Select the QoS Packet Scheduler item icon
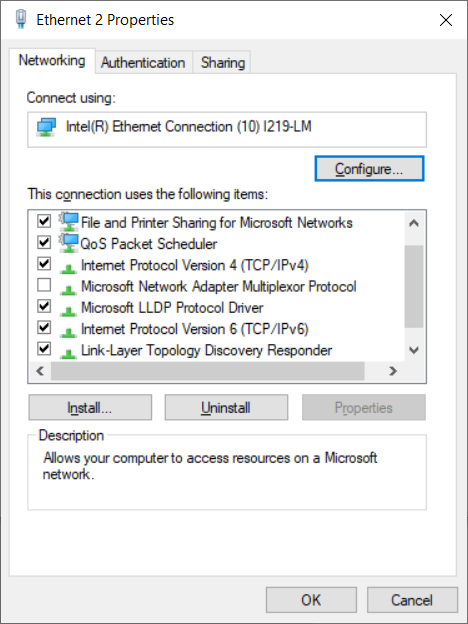 point(68,243)
